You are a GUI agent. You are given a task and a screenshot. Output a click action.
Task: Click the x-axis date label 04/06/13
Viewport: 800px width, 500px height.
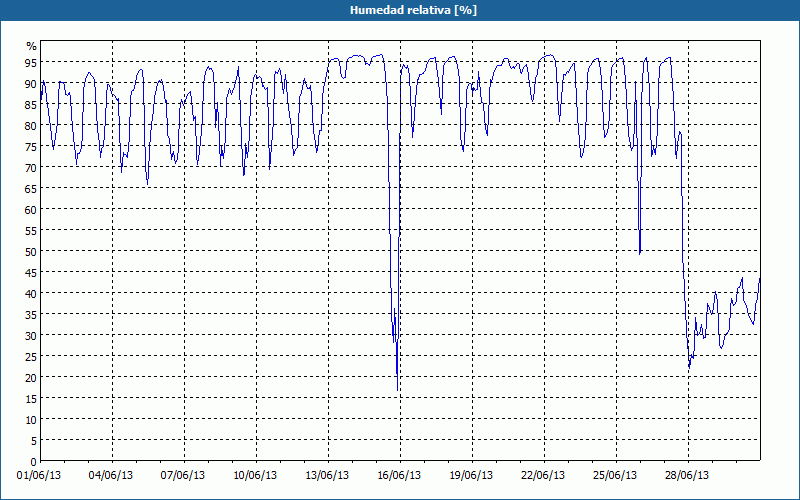111,476
